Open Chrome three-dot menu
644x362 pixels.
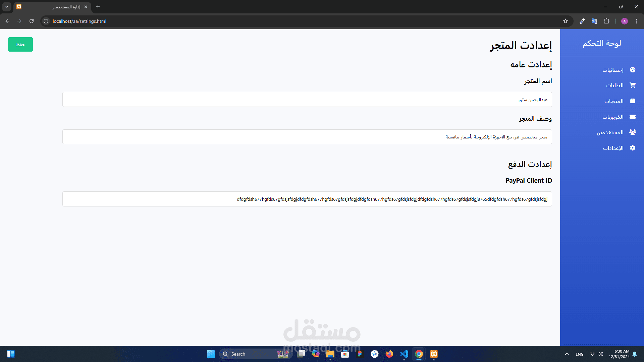(637, 21)
